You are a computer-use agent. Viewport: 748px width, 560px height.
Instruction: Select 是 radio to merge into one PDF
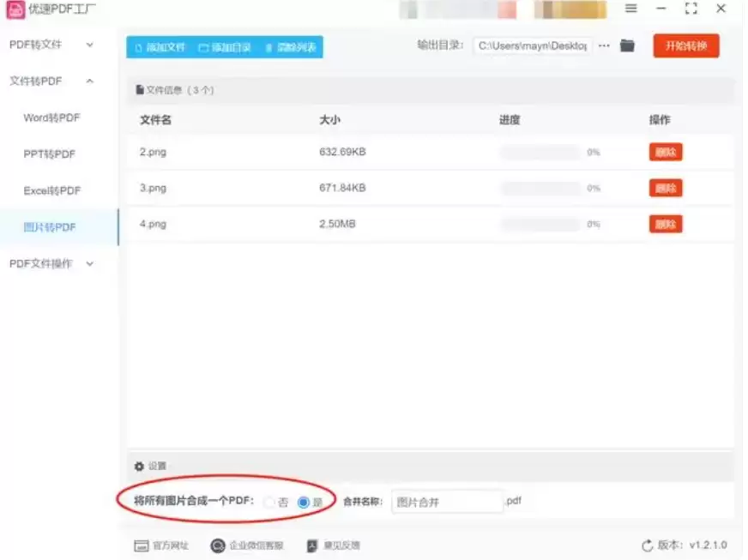coord(303,503)
